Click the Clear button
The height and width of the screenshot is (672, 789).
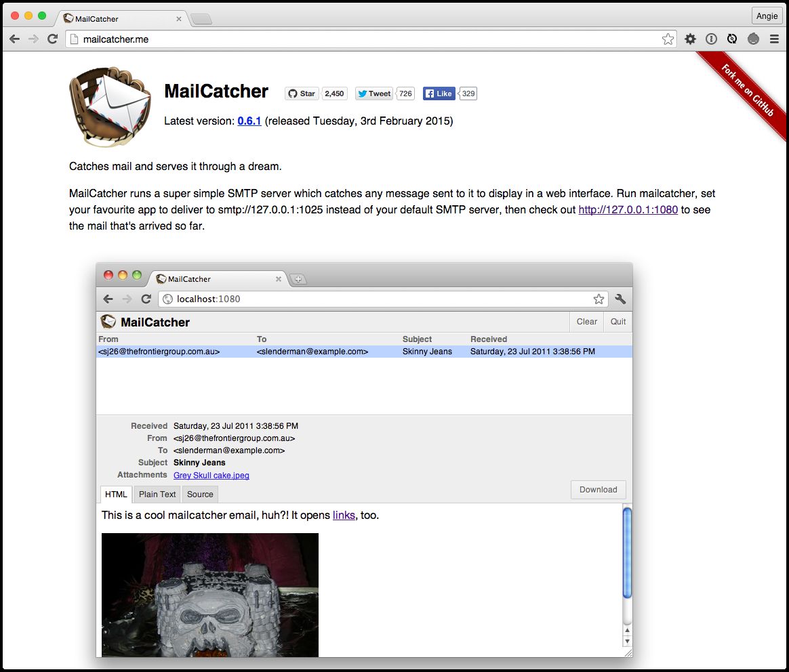587,322
